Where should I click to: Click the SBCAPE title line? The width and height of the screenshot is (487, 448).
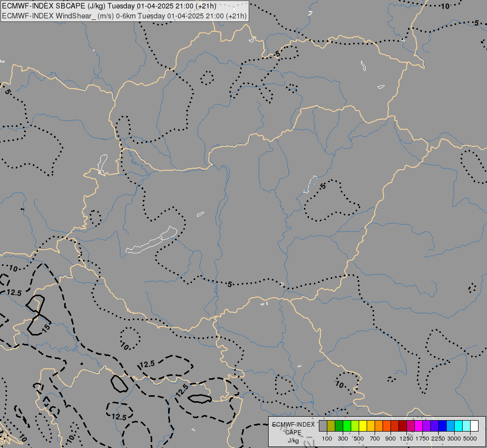[109, 6]
